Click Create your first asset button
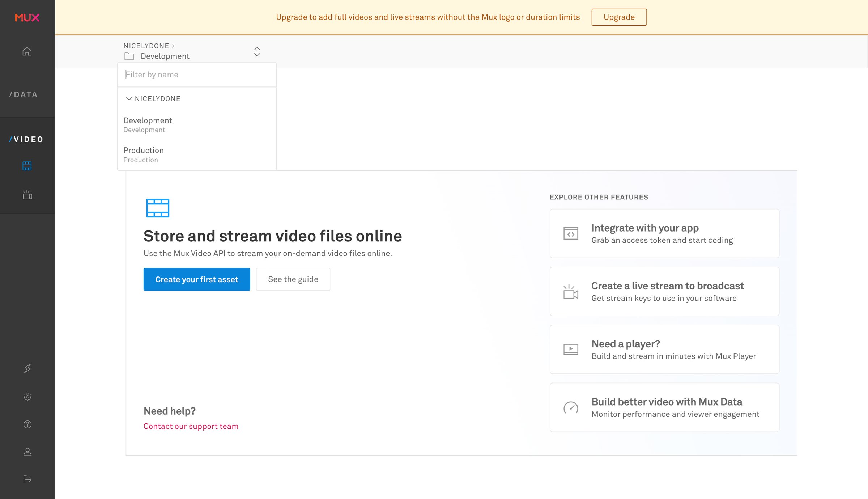The width and height of the screenshot is (868, 499). tap(197, 279)
